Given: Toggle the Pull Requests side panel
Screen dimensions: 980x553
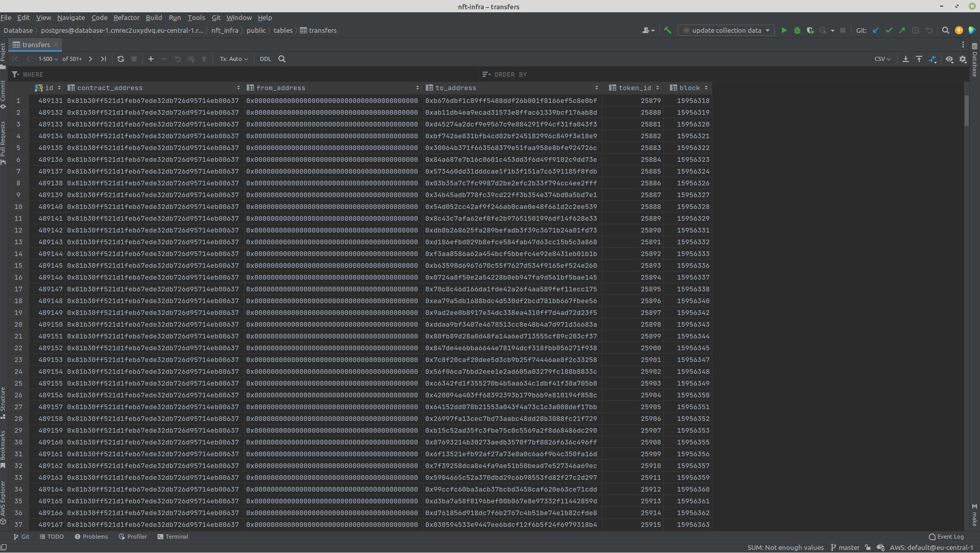Looking at the screenshot, I should point(3,143).
